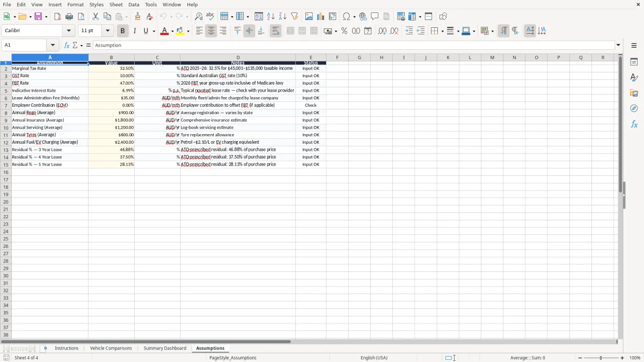Viewport: 644px width, 362px height.
Task: Insert Image icon in toolbar
Action: pos(309,17)
